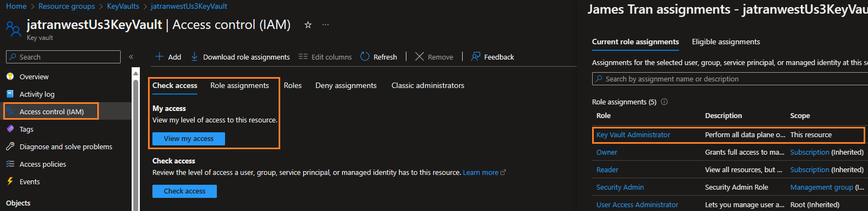
Task: Click Search by assignment name or description field
Action: coord(730,79)
